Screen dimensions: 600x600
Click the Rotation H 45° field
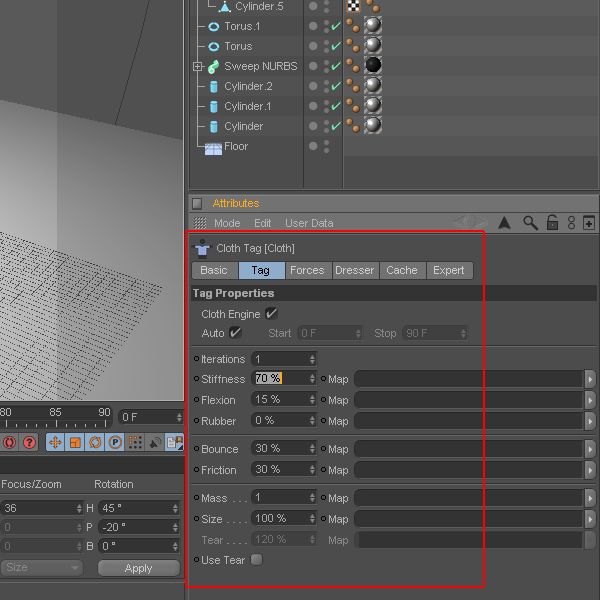coord(139,508)
